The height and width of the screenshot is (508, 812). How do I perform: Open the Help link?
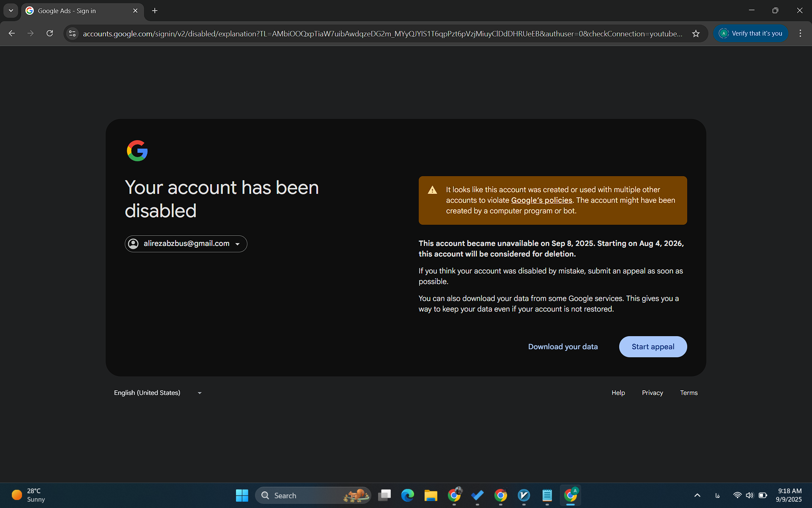[618, 393]
